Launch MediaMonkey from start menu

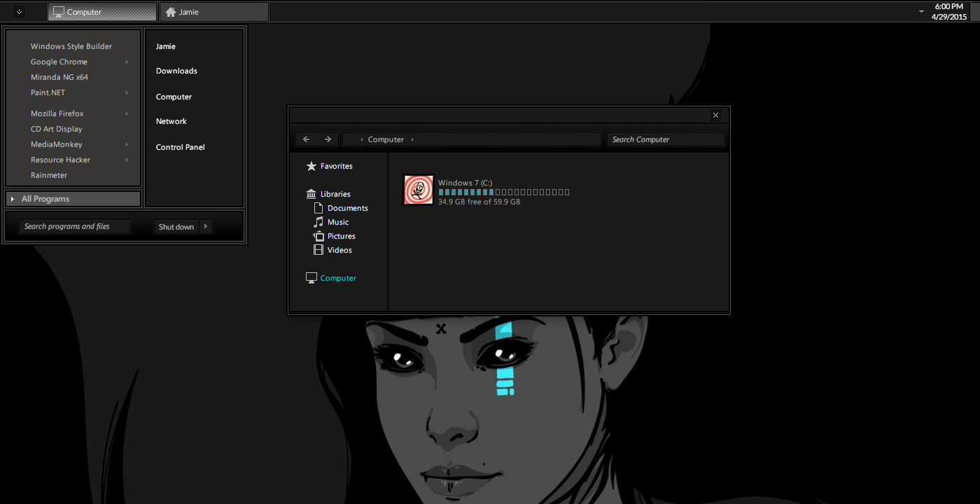click(x=57, y=144)
